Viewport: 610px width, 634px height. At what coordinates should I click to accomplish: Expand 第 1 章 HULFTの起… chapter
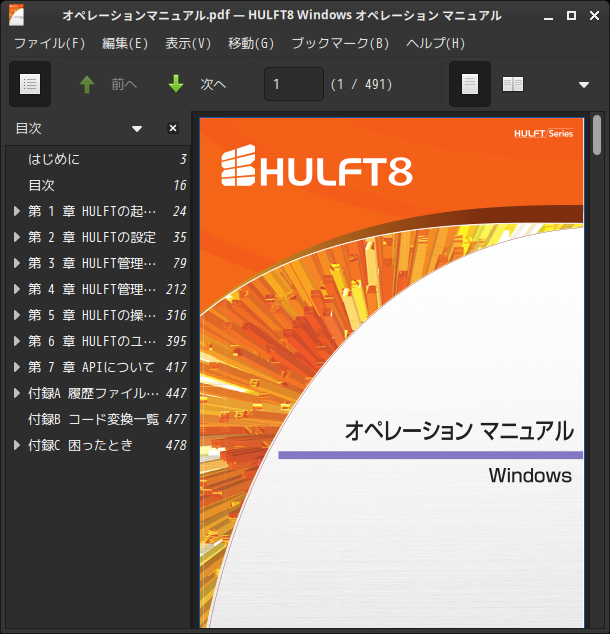17,211
